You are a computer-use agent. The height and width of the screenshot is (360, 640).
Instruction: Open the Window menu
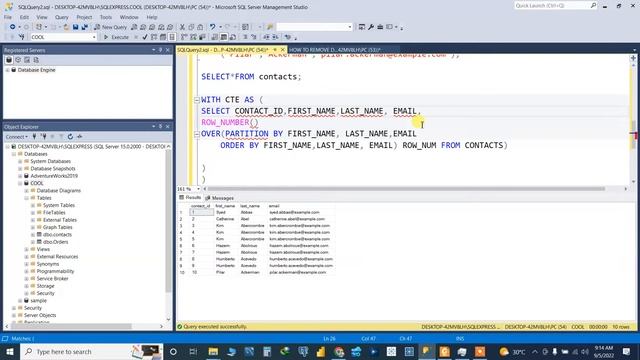[x=129, y=17]
